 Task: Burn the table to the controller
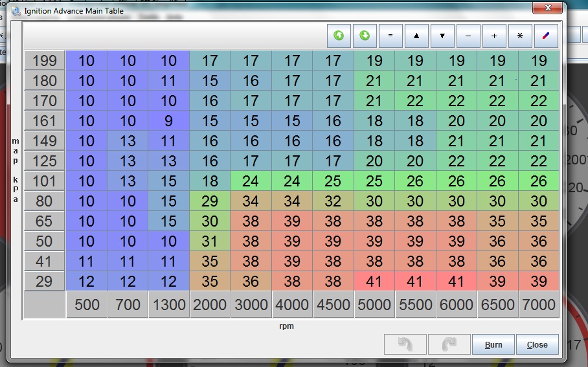pos(493,344)
